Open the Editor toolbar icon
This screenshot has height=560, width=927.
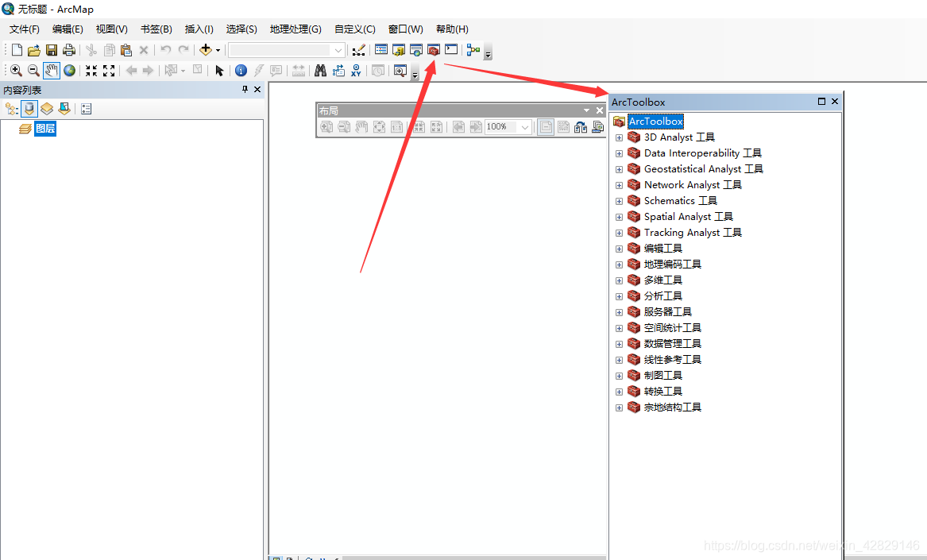click(x=358, y=50)
